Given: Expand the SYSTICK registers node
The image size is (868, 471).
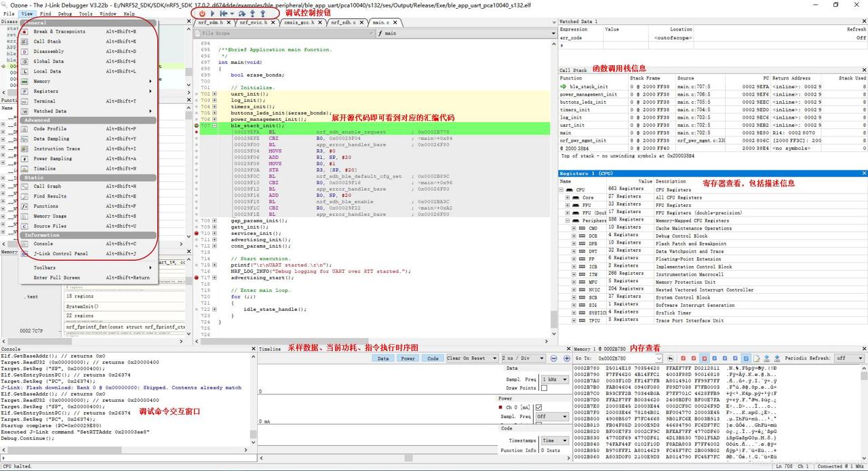Looking at the screenshot, I should coord(574,313).
